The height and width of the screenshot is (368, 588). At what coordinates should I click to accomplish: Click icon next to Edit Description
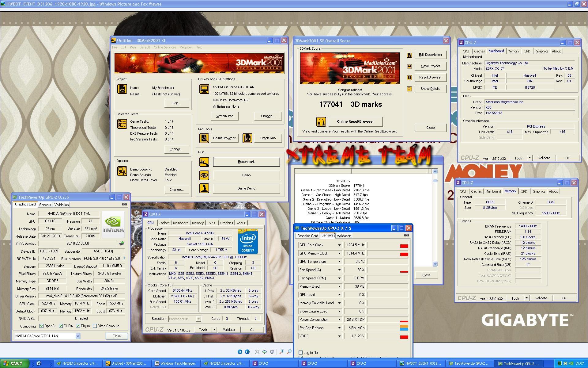(x=409, y=55)
